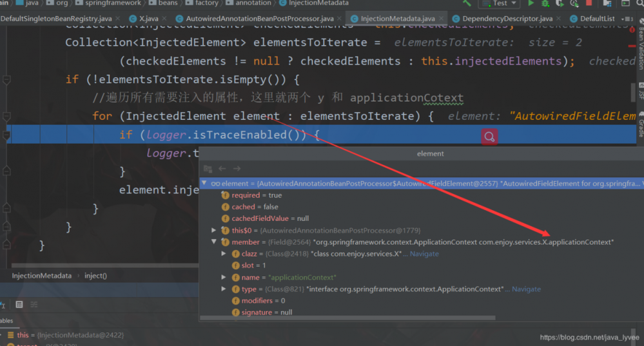Run the Test configuration with green play

pos(531,3)
